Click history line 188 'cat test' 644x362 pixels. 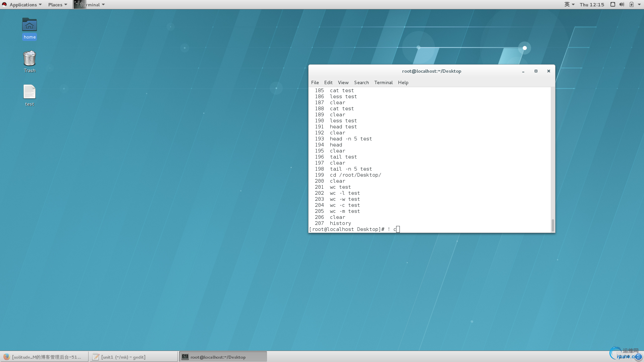[x=342, y=109]
